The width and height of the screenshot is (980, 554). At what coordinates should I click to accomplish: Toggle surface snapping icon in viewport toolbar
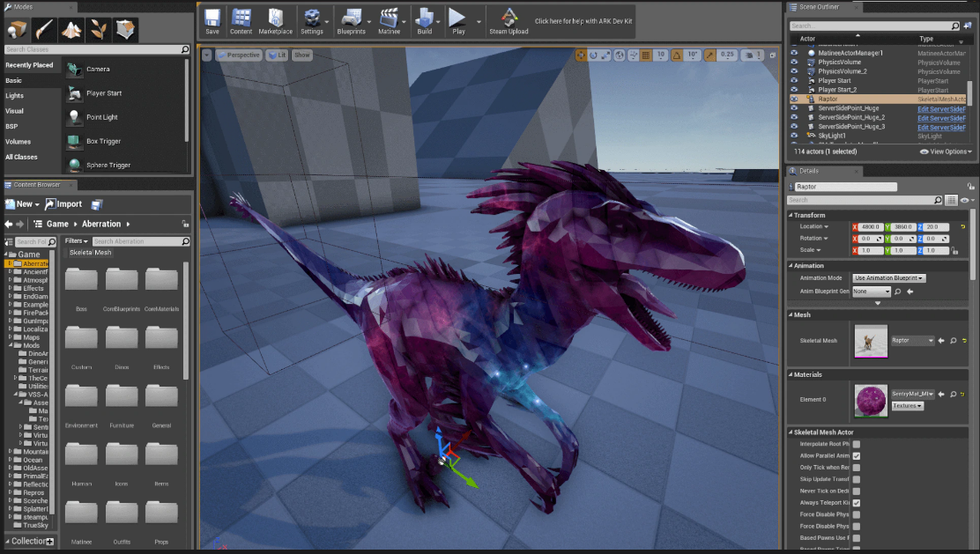pyautogui.click(x=633, y=55)
